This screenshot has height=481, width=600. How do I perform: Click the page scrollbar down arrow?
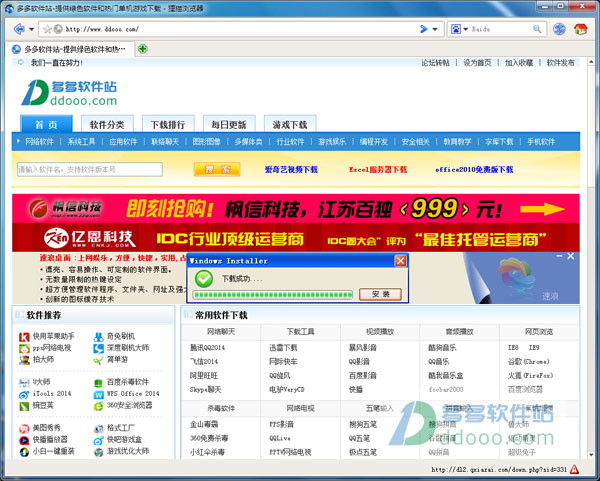coord(591,455)
